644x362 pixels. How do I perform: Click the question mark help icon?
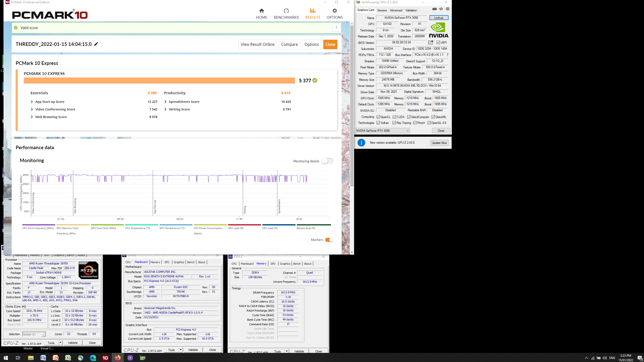(x=336, y=28)
